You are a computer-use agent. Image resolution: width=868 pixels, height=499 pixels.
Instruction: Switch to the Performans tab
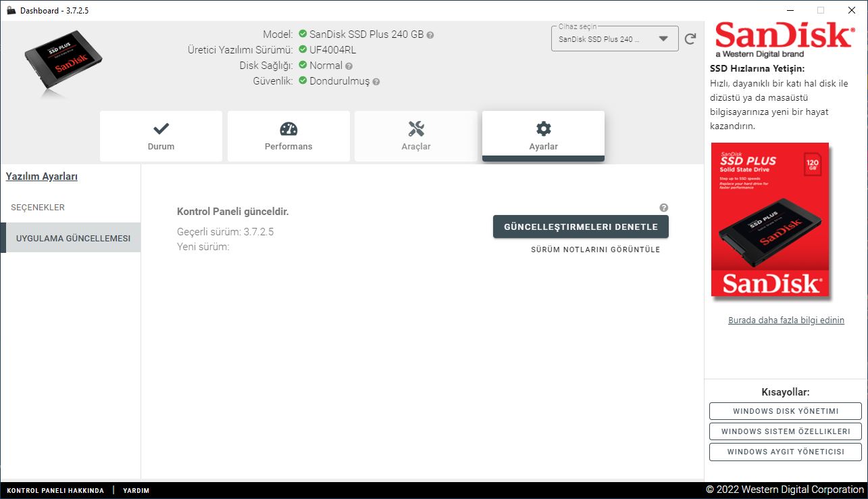288,136
